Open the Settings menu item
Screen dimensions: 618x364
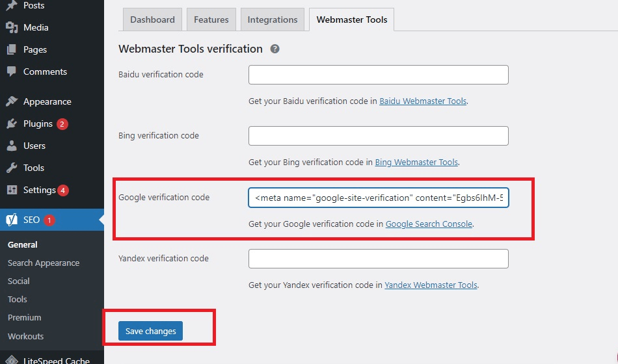point(39,190)
